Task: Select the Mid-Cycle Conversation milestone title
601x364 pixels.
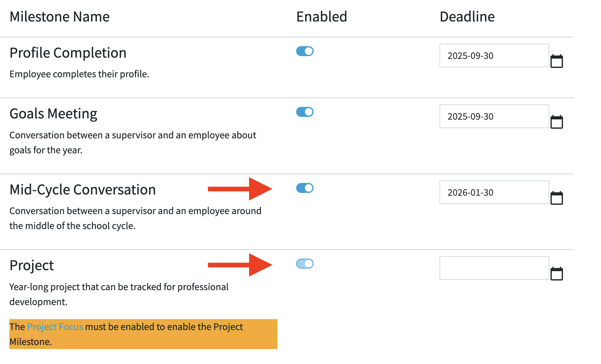Action: pos(83,189)
